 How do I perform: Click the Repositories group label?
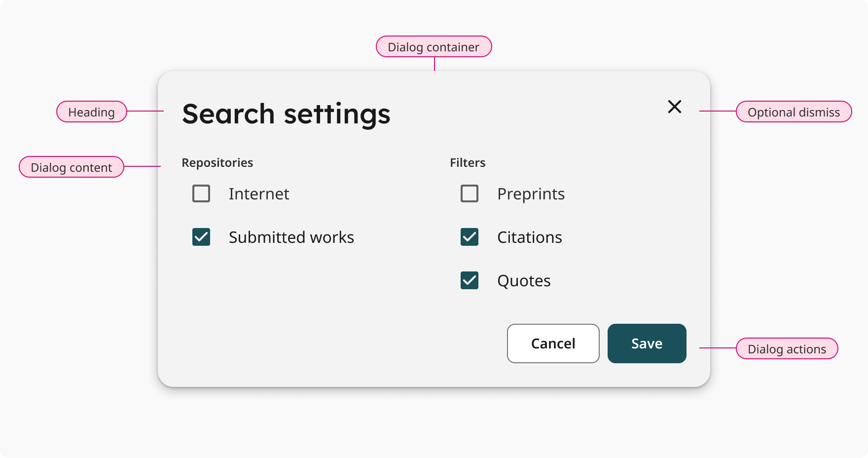pos(217,162)
